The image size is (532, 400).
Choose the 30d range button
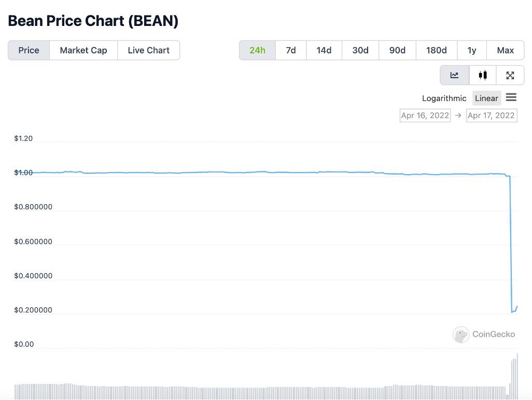coord(360,50)
